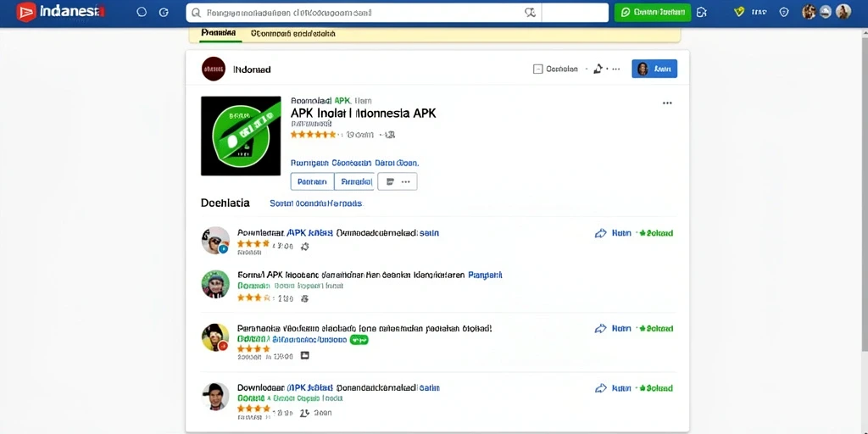This screenshot has height=434, width=868.
Task: Click the green label on the 'Downlodaan' review
Action: point(656,388)
